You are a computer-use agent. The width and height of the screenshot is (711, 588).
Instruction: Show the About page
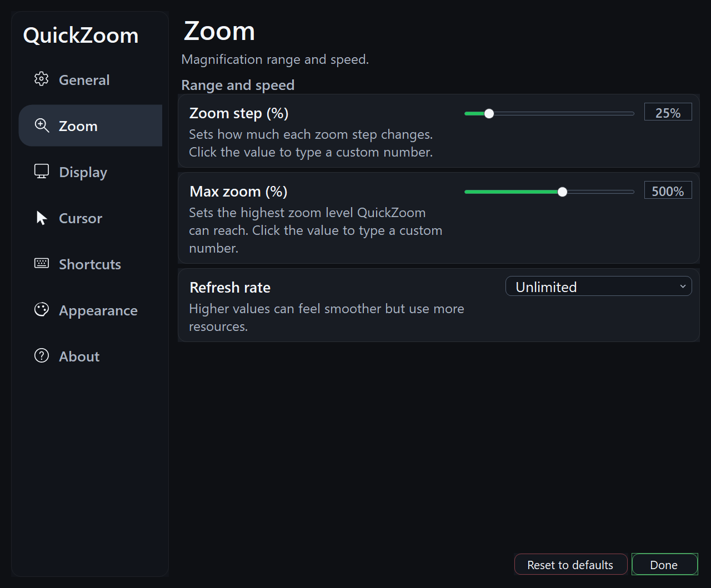pos(91,356)
